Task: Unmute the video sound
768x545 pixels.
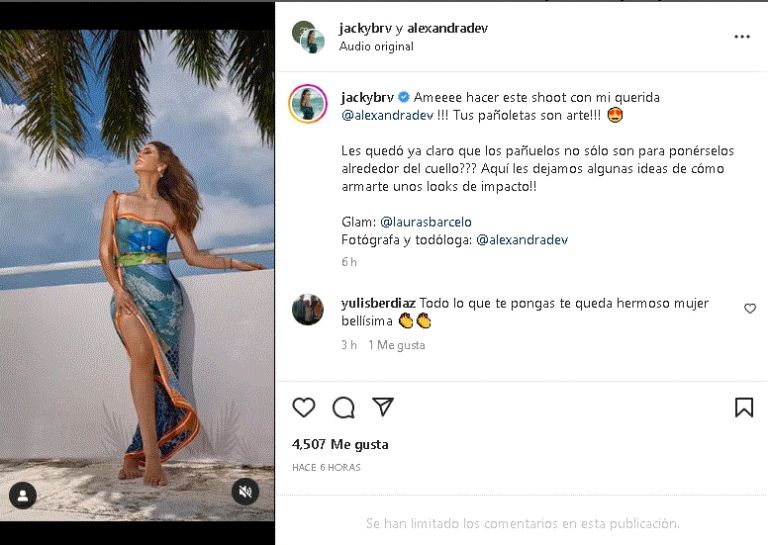Action: coord(245,491)
